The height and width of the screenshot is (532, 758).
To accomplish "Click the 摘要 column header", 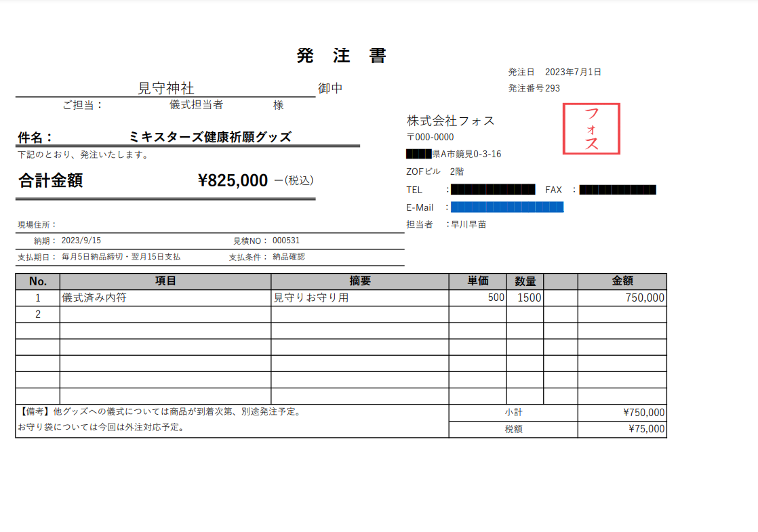I will click(360, 281).
